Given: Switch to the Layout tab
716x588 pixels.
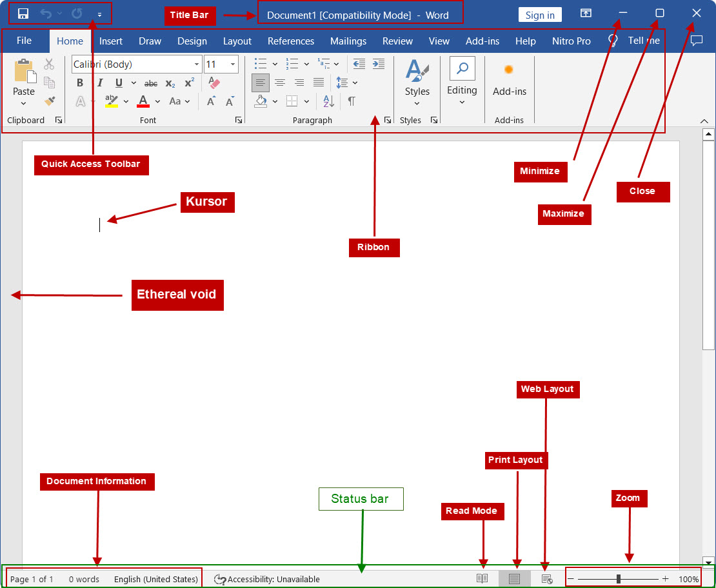Looking at the screenshot, I should coord(237,41).
